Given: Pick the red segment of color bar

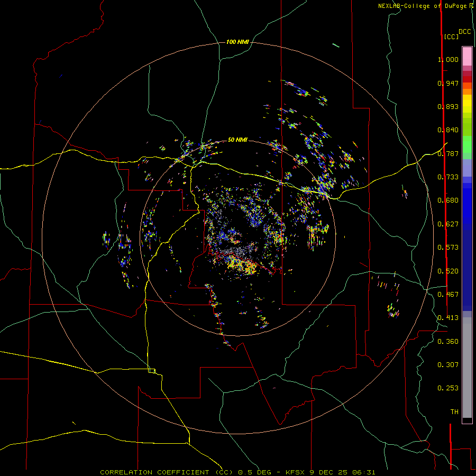Looking at the screenshot, I should click(x=467, y=79).
